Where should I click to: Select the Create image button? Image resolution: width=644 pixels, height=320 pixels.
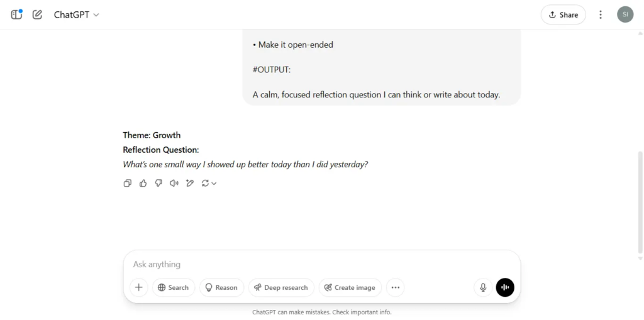[350, 287]
